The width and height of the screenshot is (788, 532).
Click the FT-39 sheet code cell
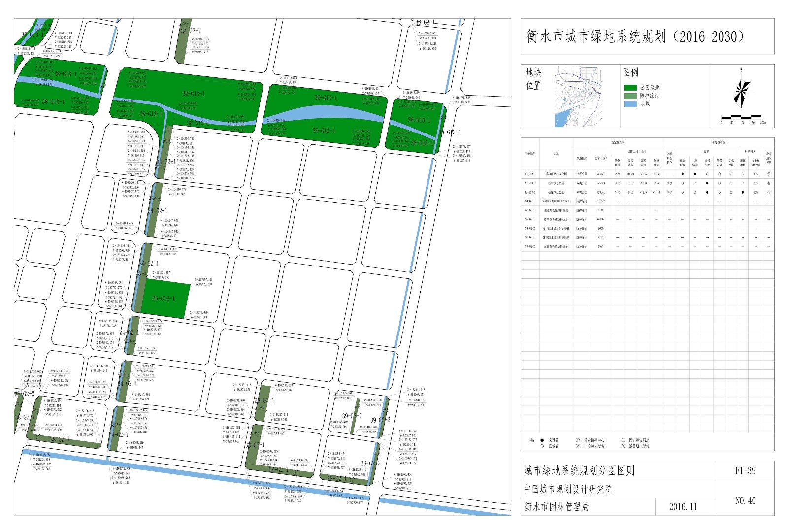(745, 470)
